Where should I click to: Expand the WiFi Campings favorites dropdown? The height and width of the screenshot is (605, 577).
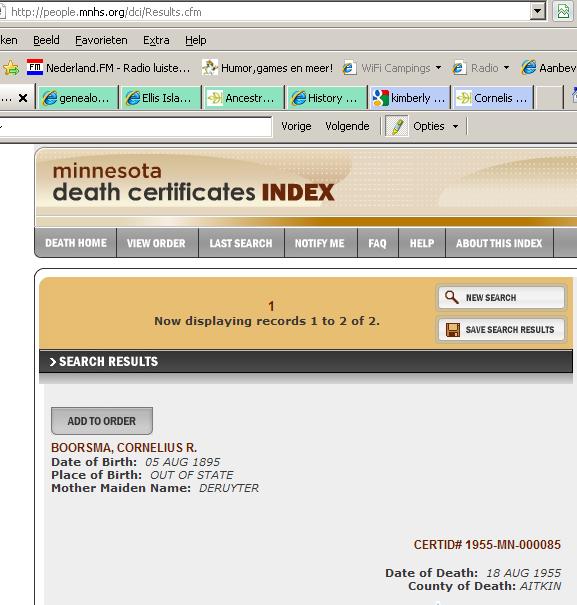[x=438, y=68]
